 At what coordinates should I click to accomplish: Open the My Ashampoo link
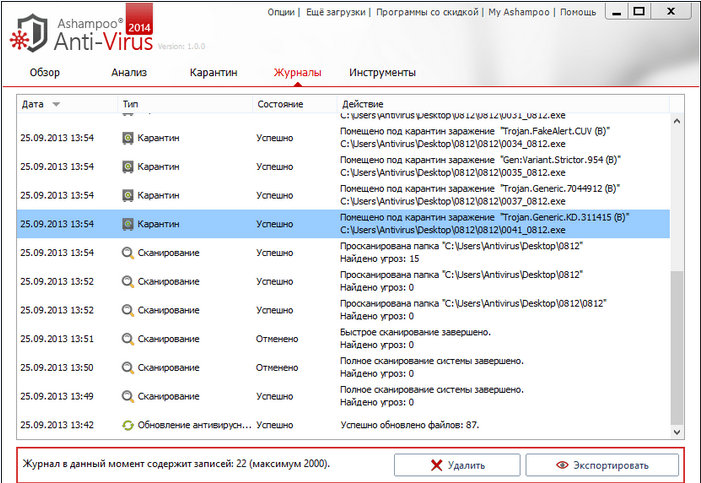519,12
